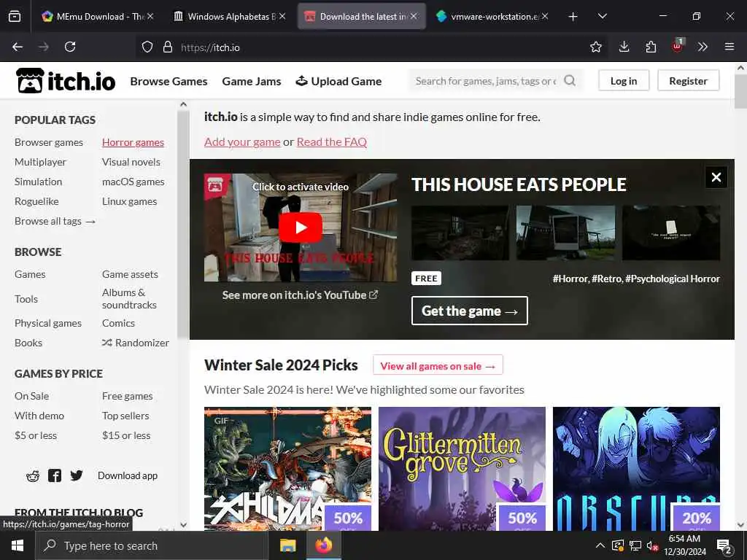Click the address bar URL
747x560 pixels.
click(210, 47)
